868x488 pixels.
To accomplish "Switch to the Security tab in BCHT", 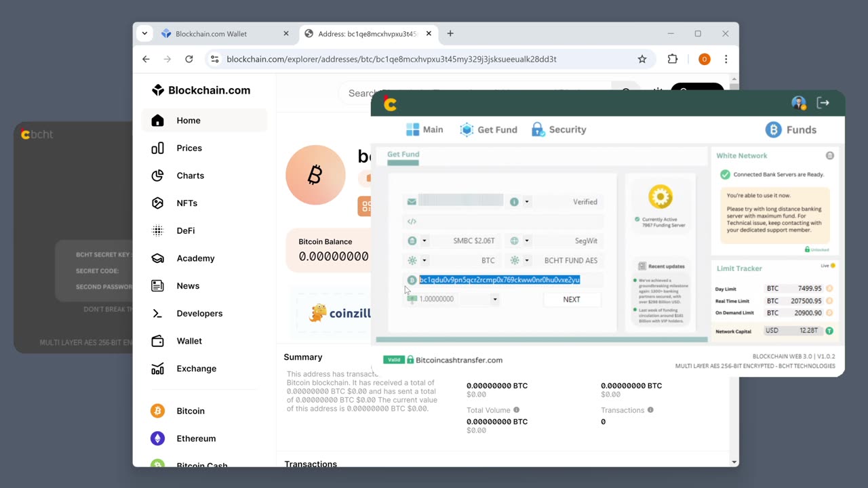I will (x=559, y=129).
